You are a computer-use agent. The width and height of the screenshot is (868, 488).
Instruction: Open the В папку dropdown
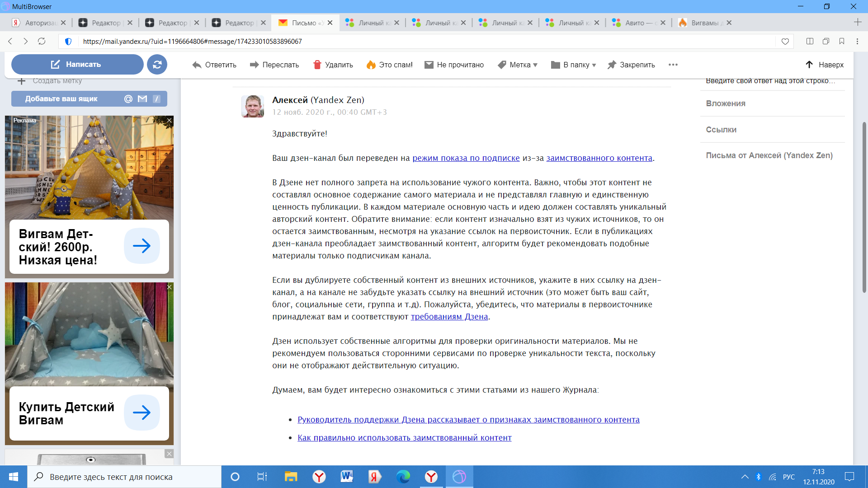574,65
